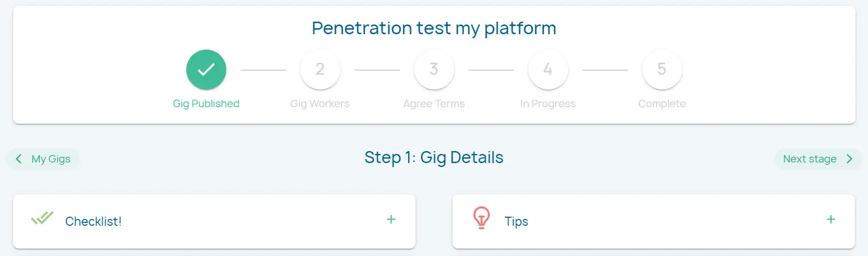The image size is (868, 256).
Task: Click the Gig Published step label
Action: [x=206, y=104]
